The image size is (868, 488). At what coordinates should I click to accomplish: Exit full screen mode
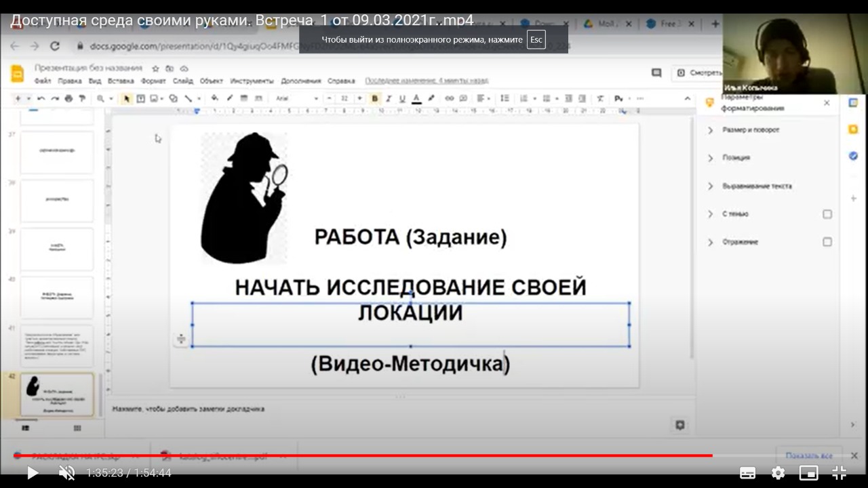(839, 472)
